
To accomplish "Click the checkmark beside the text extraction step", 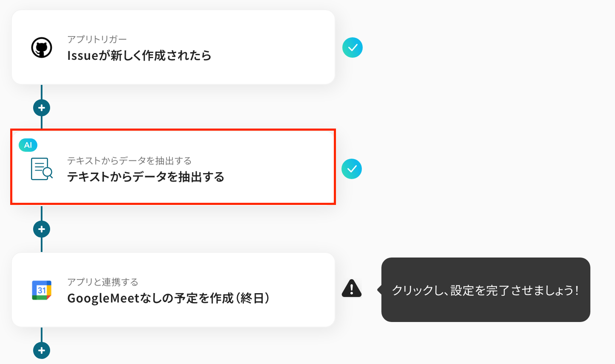I will (352, 169).
